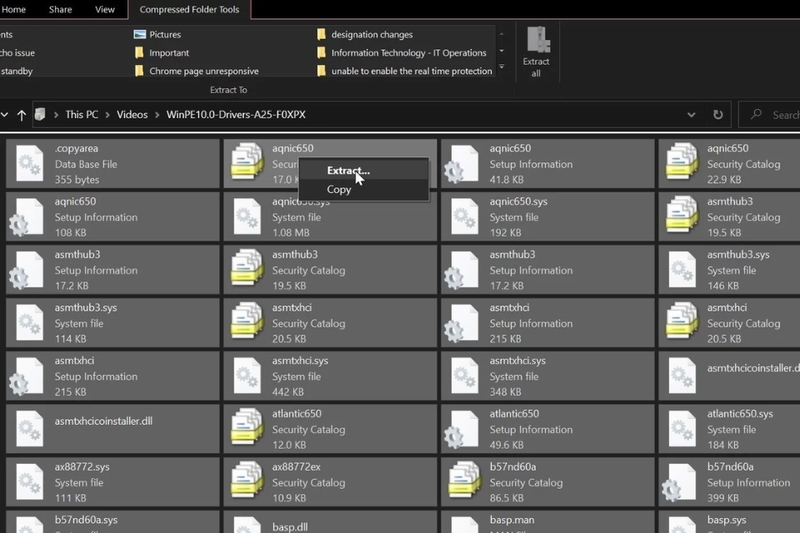
Task: Choose Extract... from the context menu
Action: point(348,170)
